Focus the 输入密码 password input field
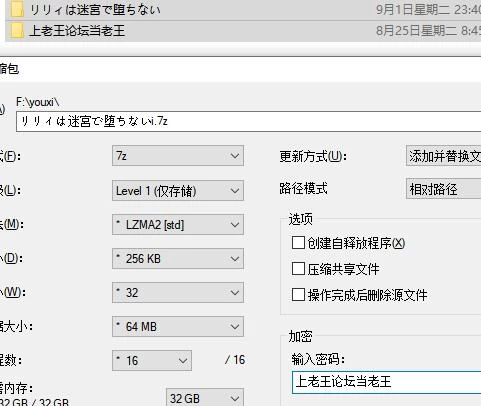481x406 pixels. coord(386,382)
